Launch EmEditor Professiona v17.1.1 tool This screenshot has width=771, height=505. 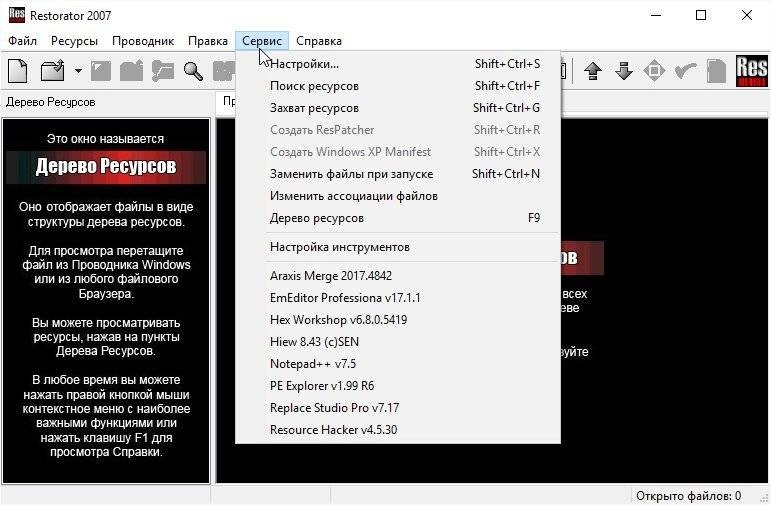(398, 298)
